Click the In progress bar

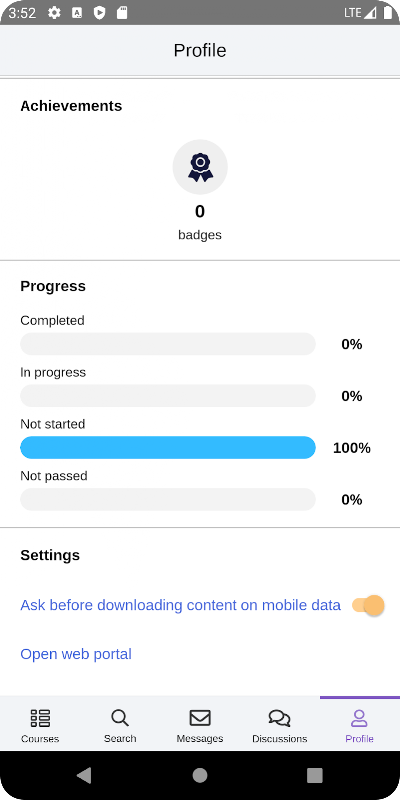coord(168,395)
